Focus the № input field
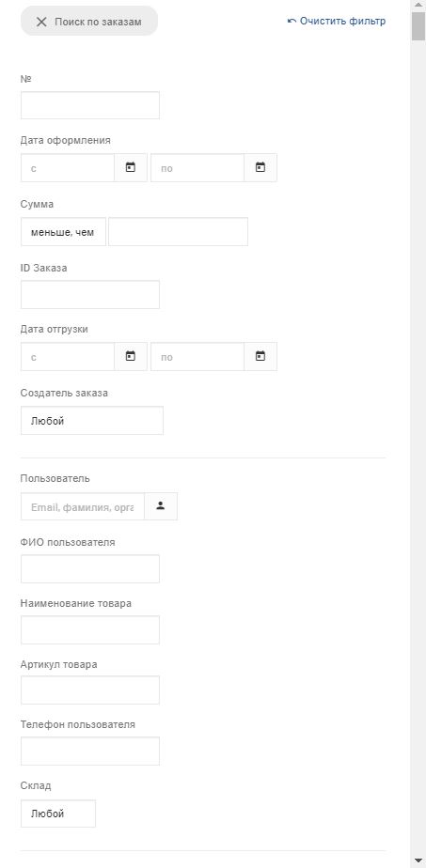Image resolution: width=426 pixels, height=868 pixels. pyautogui.click(x=90, y=105)
